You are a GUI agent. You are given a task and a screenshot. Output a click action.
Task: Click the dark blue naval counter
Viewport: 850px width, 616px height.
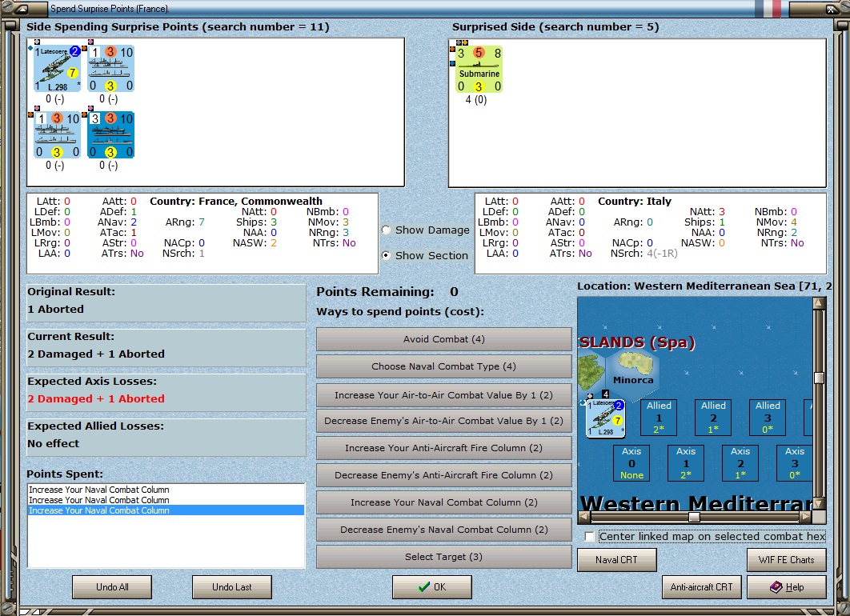point(110,135)
